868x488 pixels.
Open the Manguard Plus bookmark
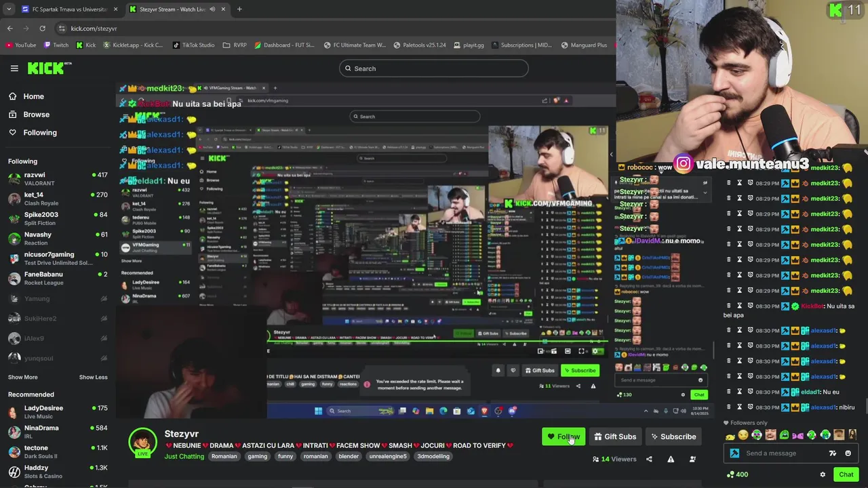tap(584, 45)
